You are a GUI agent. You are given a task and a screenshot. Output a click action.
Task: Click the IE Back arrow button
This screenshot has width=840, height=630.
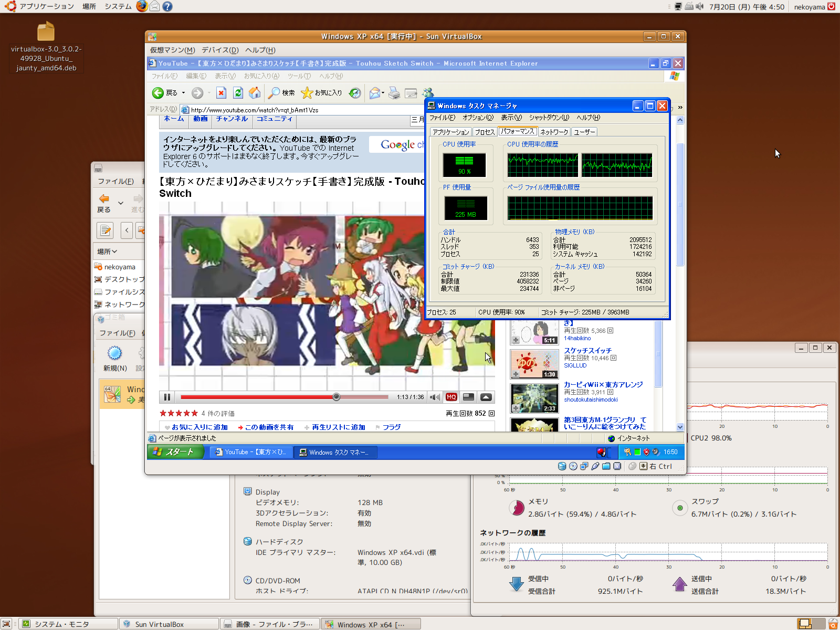point(158,93)
